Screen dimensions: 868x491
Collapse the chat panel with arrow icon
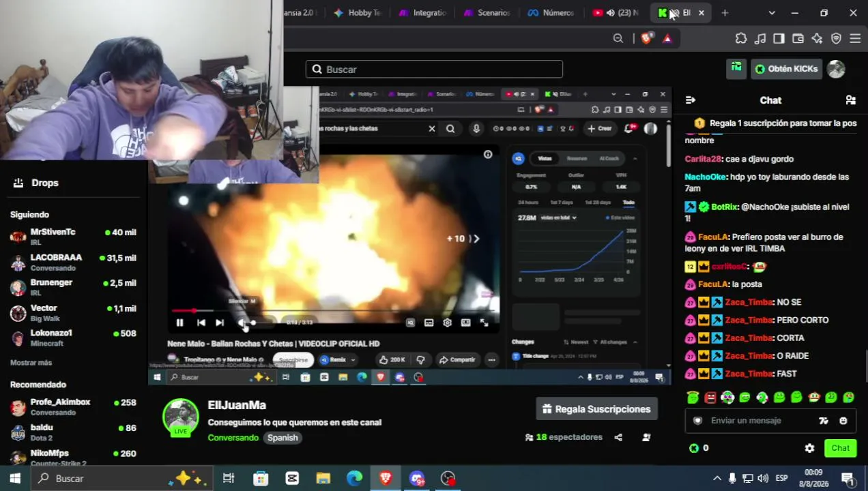coord(691,100)
